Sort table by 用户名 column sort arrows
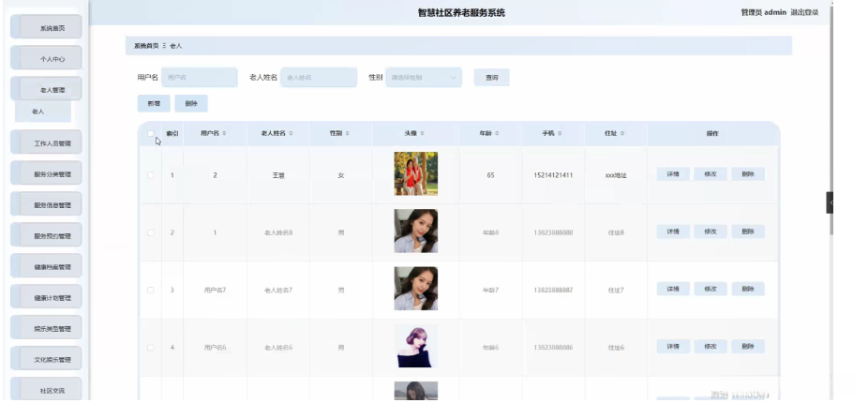 click(224, 133)
